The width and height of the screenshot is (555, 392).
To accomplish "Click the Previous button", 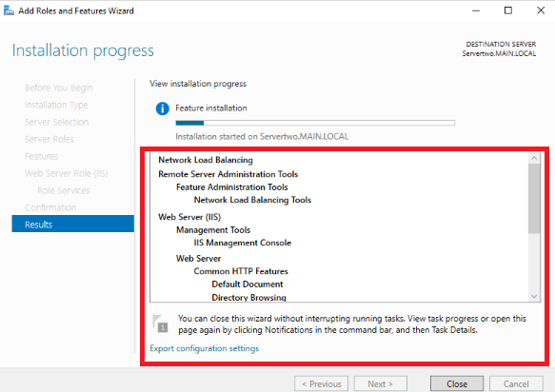I will (x=322, y=383).
